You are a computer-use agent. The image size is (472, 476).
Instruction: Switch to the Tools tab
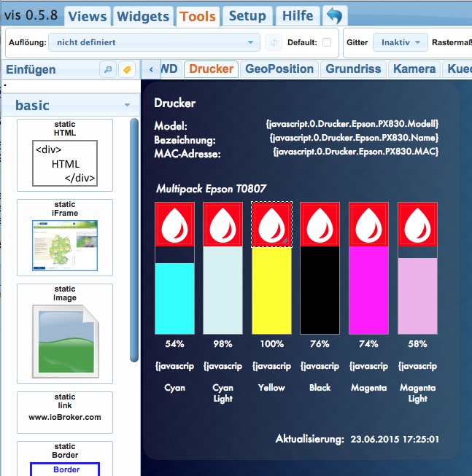[x=198, y=16]
